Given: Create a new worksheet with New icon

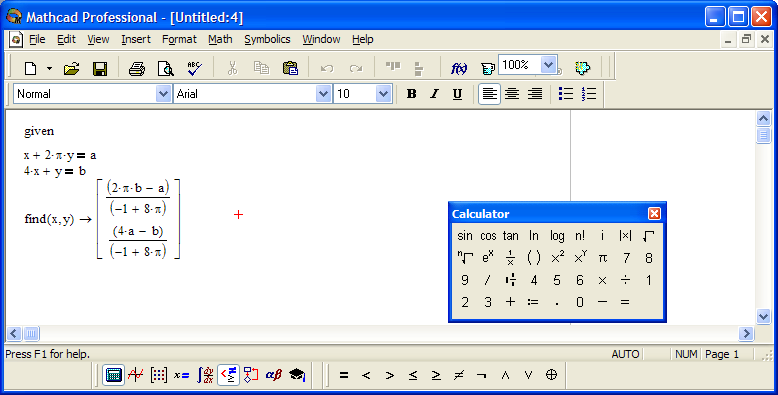Looking at the screenshot, I should (x=30, y=68).
